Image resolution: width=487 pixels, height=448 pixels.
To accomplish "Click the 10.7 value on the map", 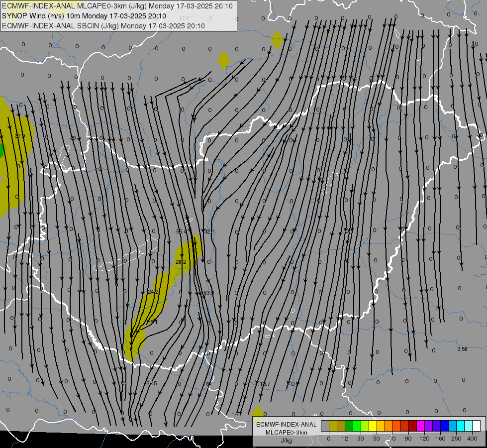I will pyautogui.click(x=265, y=384).
